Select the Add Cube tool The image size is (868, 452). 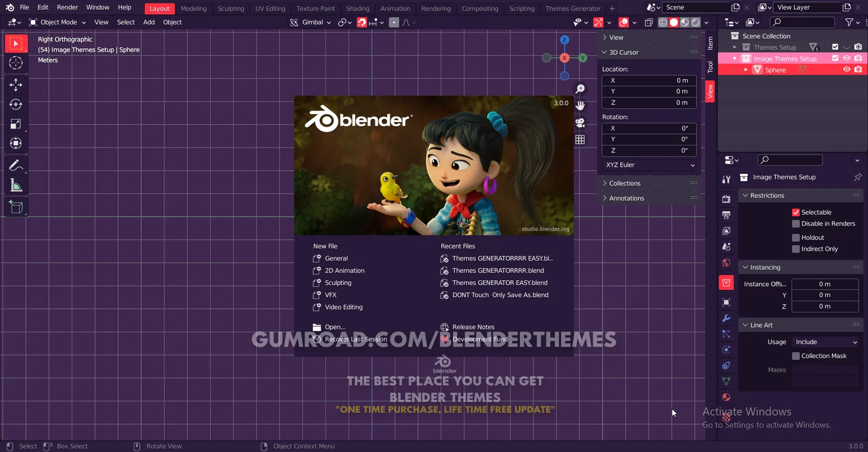pyautogui.click(x=16, y=206)
